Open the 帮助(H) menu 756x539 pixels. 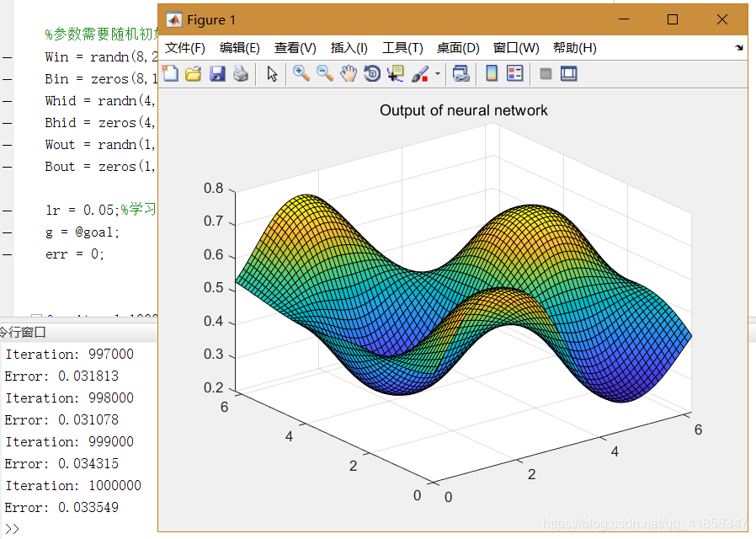(x=575, y=48)
